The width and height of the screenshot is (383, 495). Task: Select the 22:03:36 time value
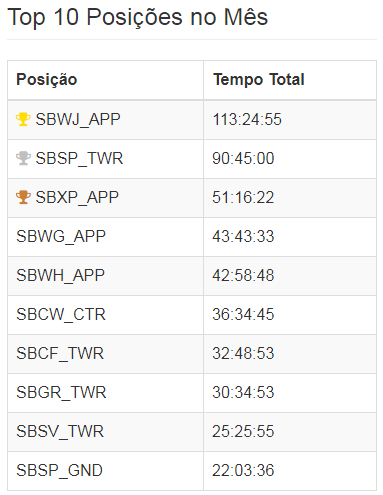point(243,470)
